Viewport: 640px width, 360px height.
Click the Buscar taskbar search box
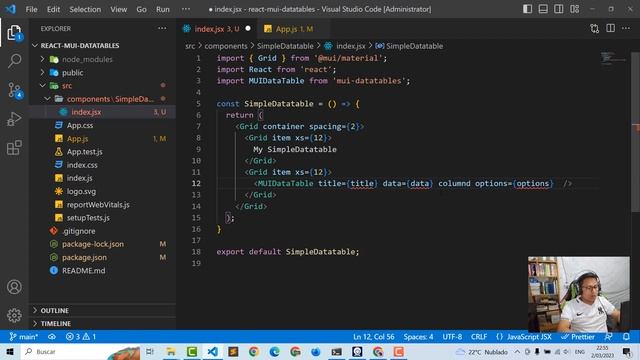[80, 351]
